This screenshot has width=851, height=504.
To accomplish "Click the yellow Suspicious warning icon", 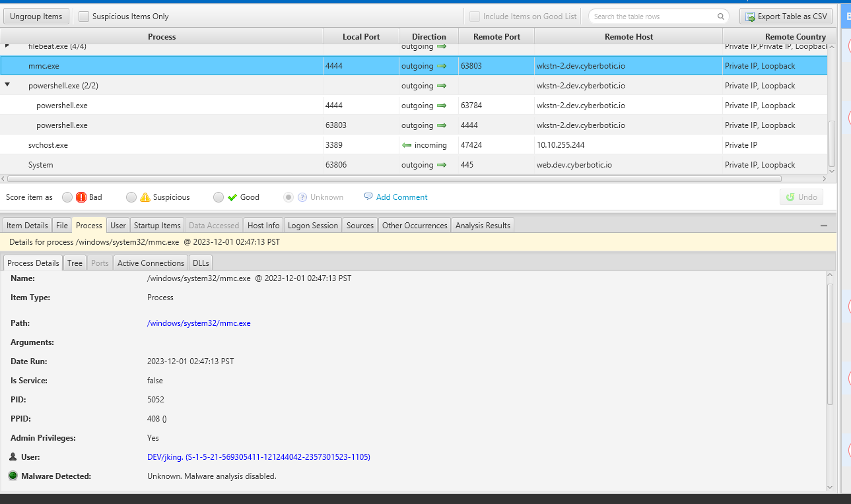I will pos(145,197).
